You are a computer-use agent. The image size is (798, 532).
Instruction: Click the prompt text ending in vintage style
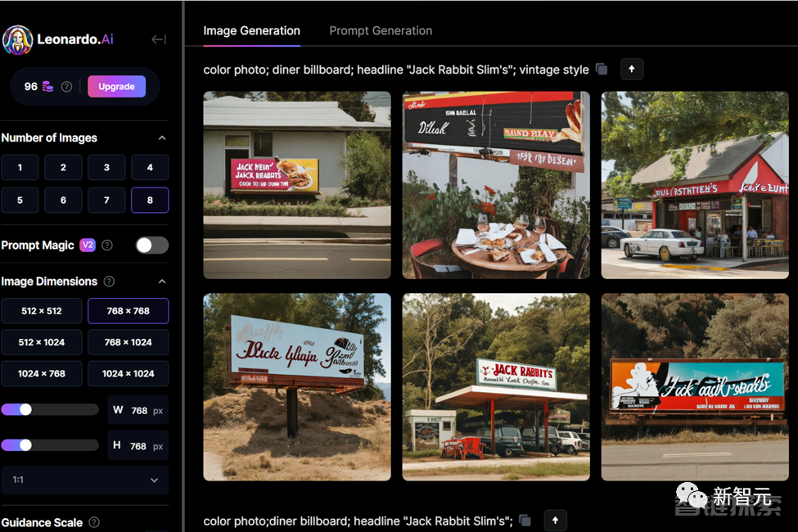[396, 70]
